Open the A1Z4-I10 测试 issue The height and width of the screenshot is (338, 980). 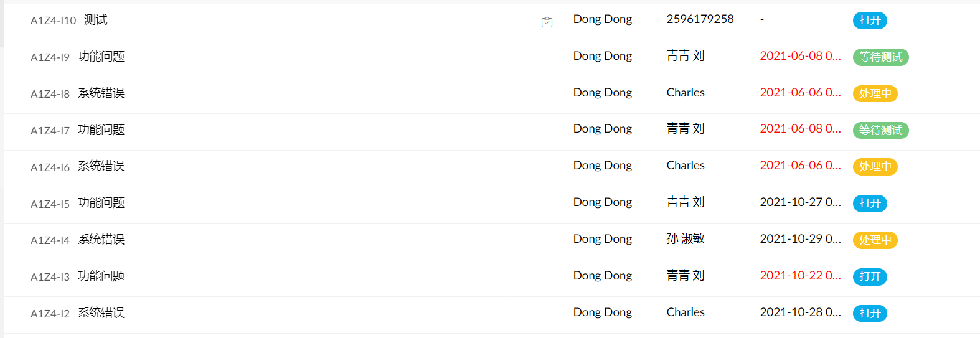[x=95, y=20]
